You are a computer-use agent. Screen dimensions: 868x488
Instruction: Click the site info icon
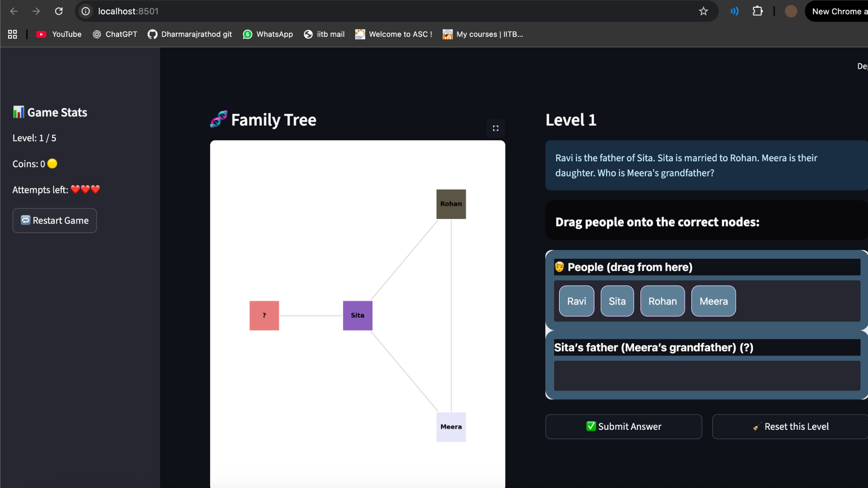point(86,11)
